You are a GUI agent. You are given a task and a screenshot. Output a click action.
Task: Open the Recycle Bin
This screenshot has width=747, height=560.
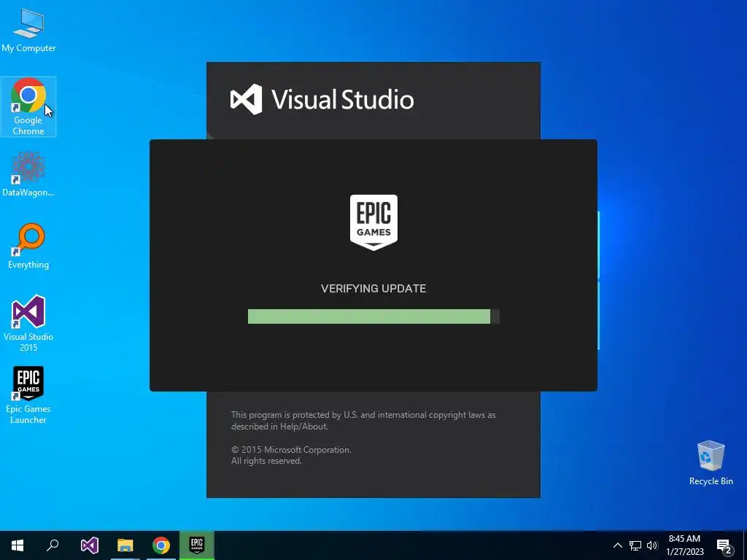point(711,463)
